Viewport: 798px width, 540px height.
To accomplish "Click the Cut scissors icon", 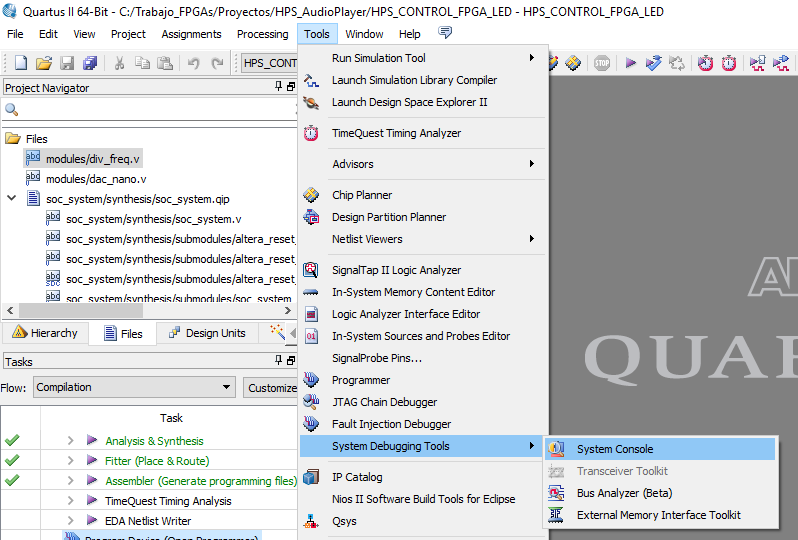I will click(120, 63).
